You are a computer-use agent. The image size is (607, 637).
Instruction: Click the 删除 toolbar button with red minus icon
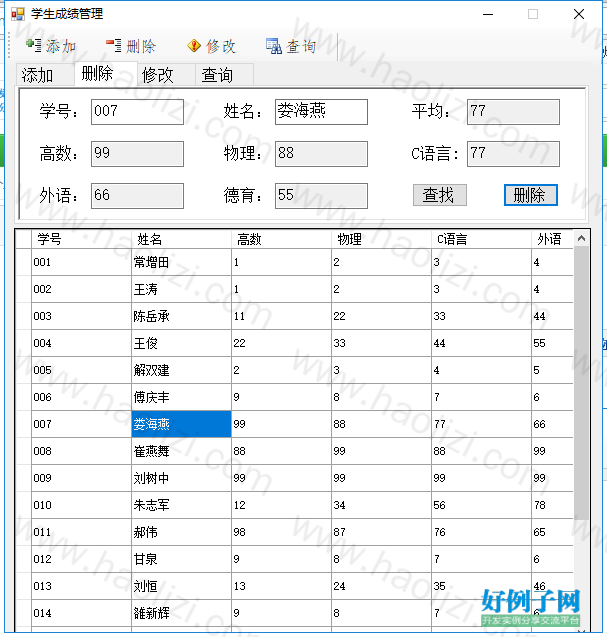tap(131, 46)
